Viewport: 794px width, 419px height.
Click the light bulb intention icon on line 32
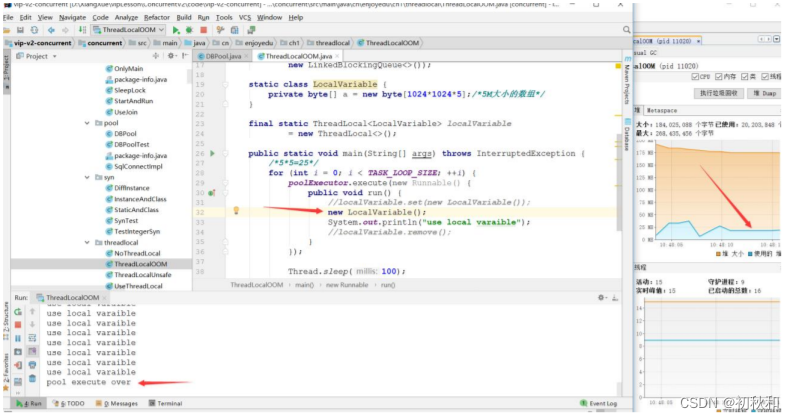[236, 211]
